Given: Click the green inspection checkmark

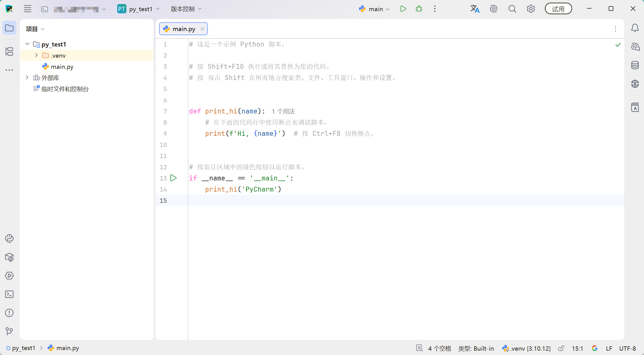Looking at the screenshot, I should click(x=618, y=45).
